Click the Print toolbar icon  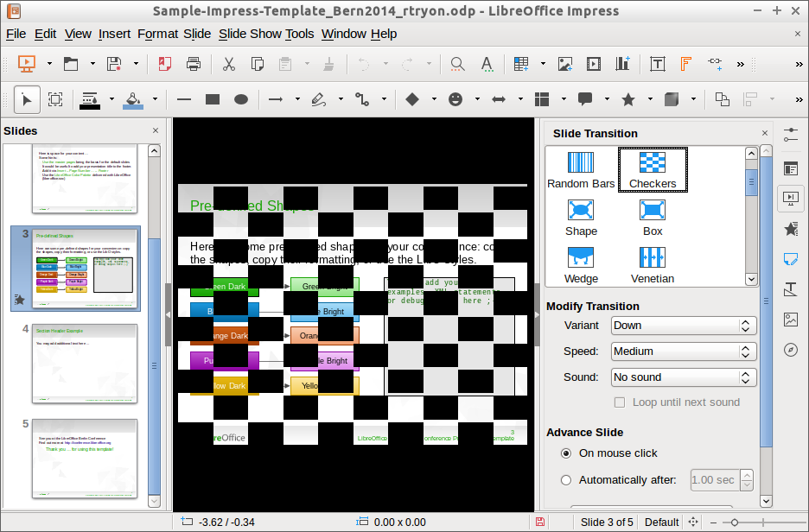(194, 64)
